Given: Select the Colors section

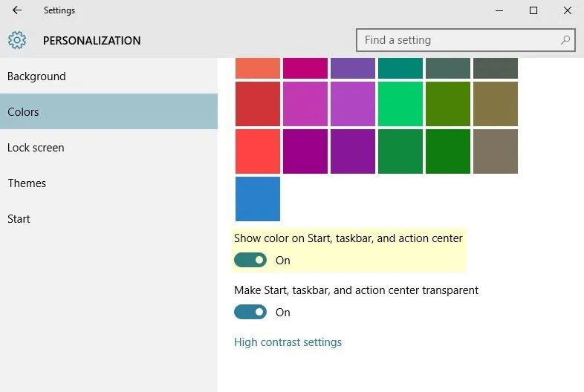Looking at the screenshot, I should 23,112.
